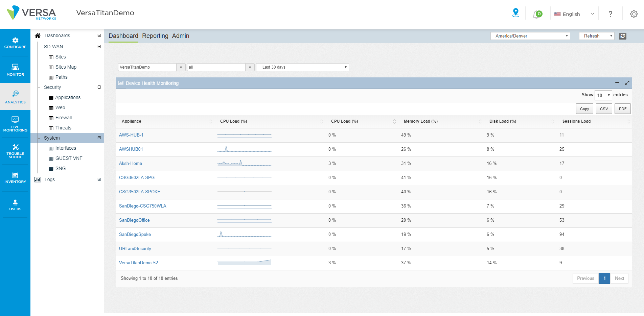This screenshot has height=316, width=644.
Task: Open Threats under Security
Action: pos(63,128)
